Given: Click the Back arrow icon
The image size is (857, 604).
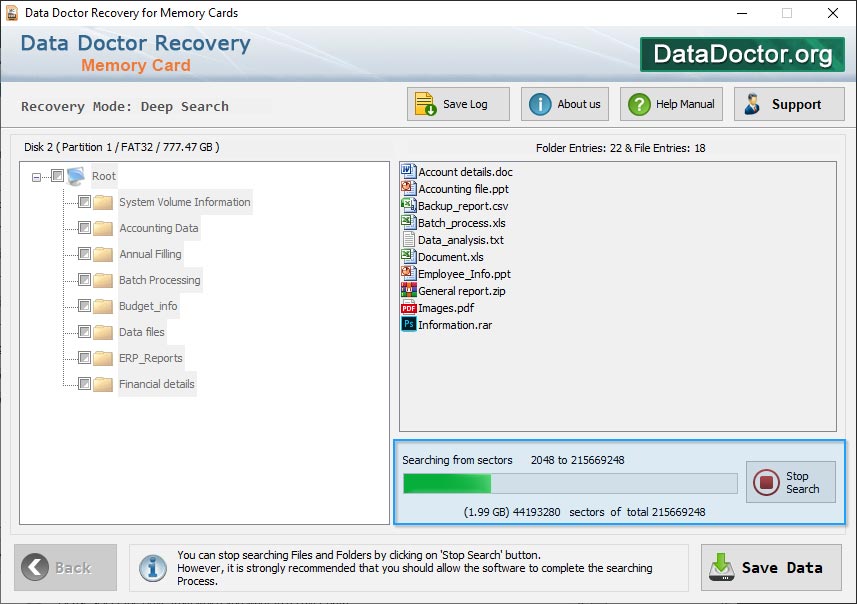Looking at the screenshot, I should (35, 567).
